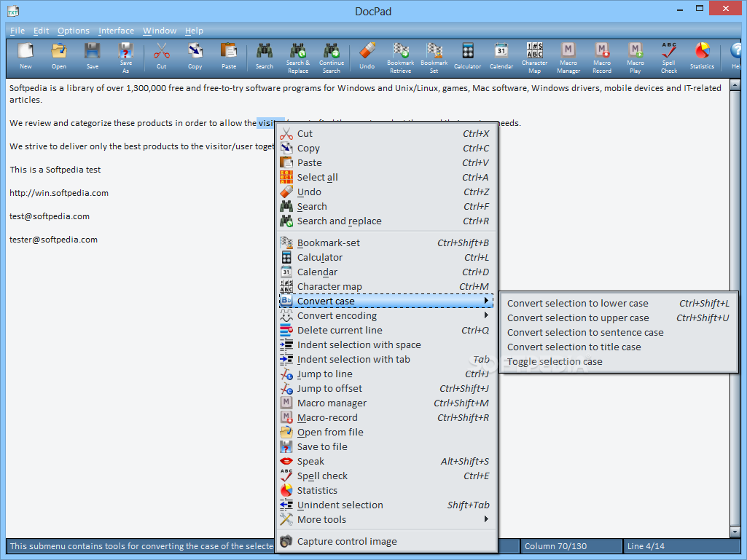
Task: Choose Jump to line entry
Action: [386, 374]
